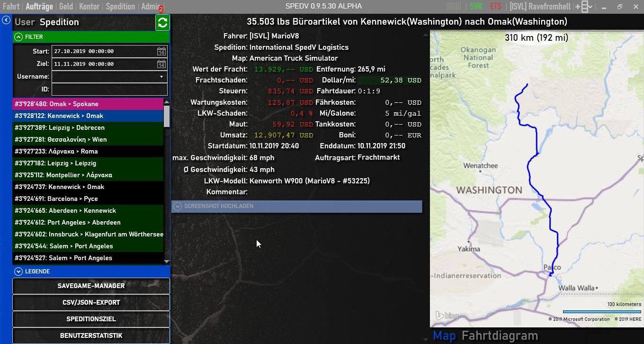The height and width of the screenshot is (344, 644).
Task: Click the Wenatchee label on map
Action: [480, 166]
